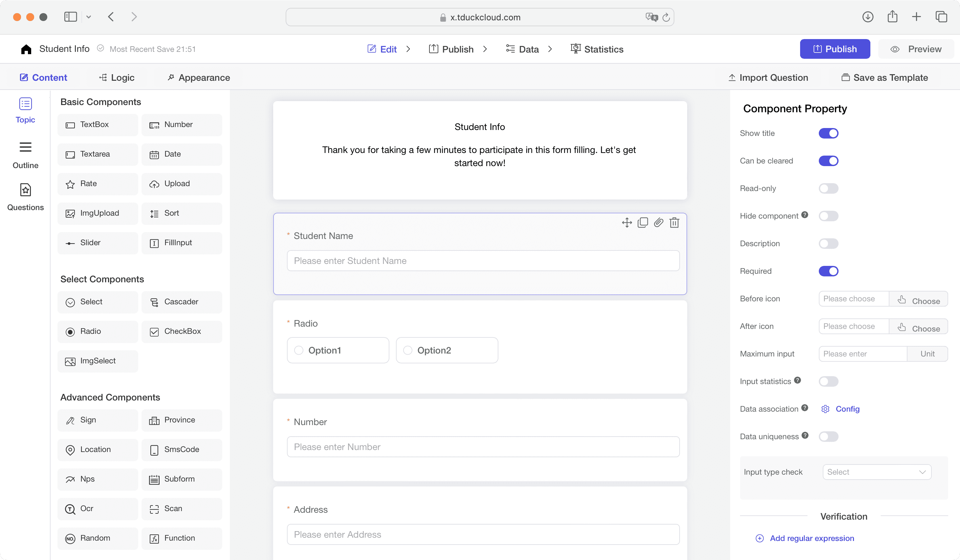Select the Option2 radio button
This screenshot has height=560, width=960.
(x=408, y=351)
